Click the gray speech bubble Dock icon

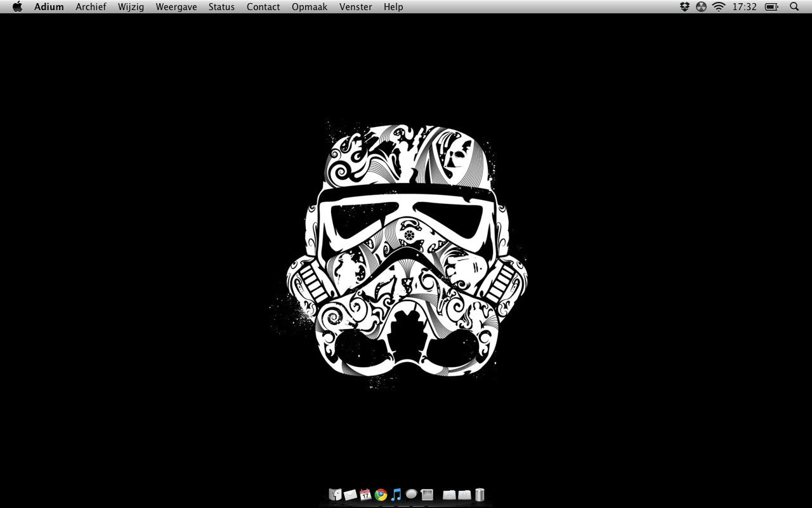pos(411,494)
